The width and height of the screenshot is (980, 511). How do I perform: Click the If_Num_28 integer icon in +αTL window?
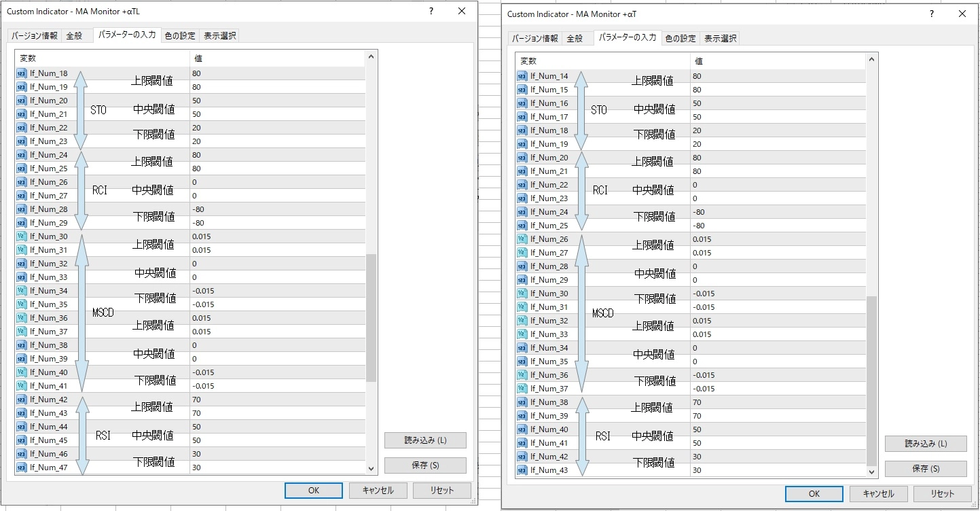click(22, 209)
